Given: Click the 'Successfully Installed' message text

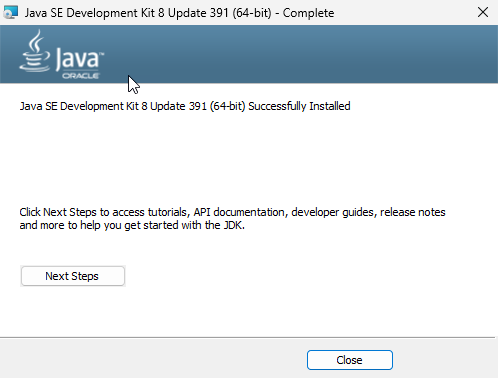Looking at the screenshot, I should (x=299, y=106).
